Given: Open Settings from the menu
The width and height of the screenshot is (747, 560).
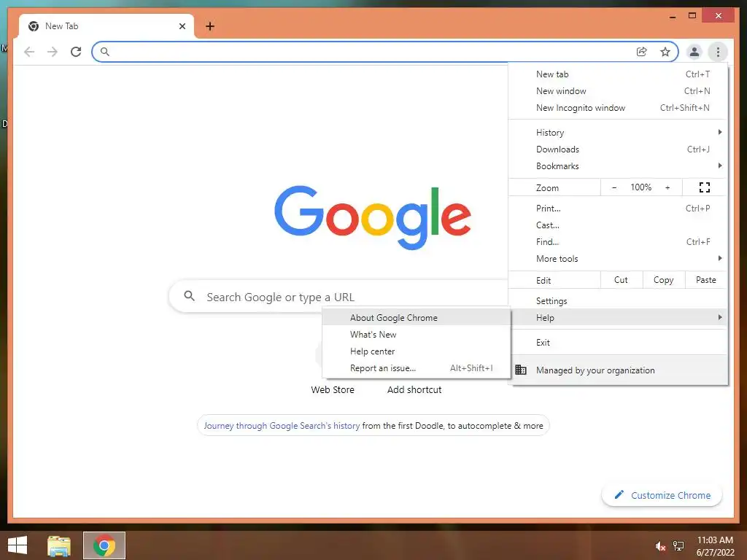Looking at the screenshot, I should coord(618,301).
